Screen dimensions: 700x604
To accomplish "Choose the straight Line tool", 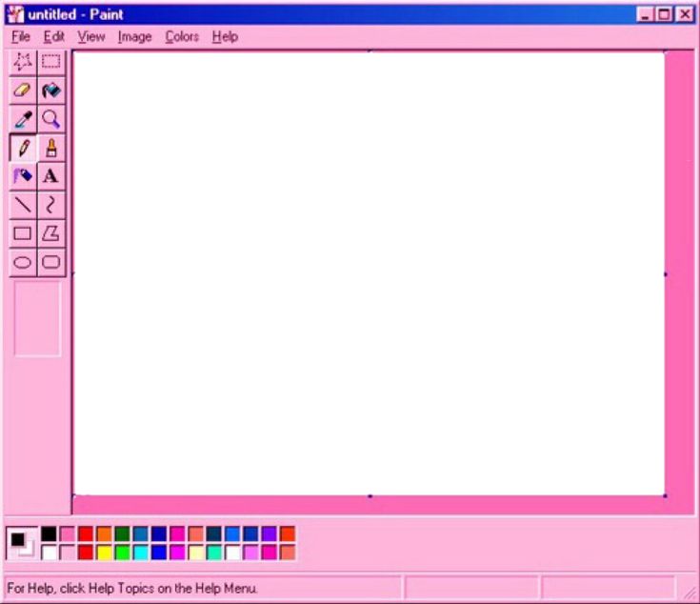I will 23,205.
